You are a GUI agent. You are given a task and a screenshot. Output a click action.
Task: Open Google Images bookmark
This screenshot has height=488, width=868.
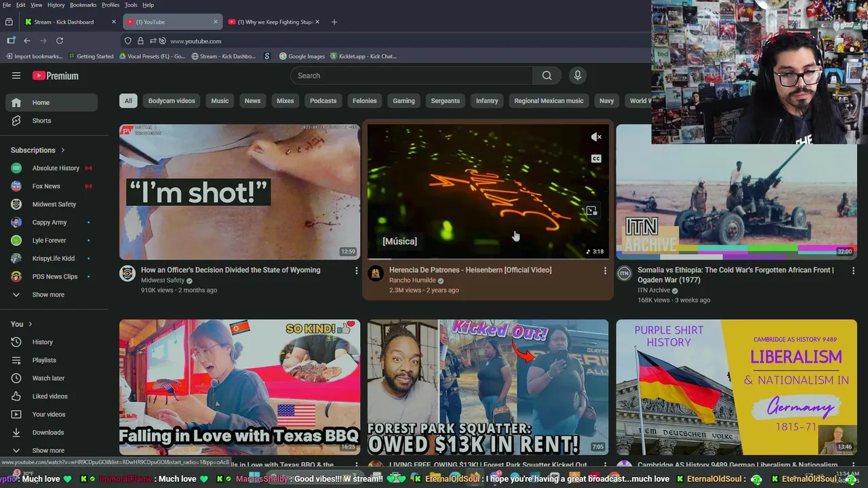tap(302, 56)
